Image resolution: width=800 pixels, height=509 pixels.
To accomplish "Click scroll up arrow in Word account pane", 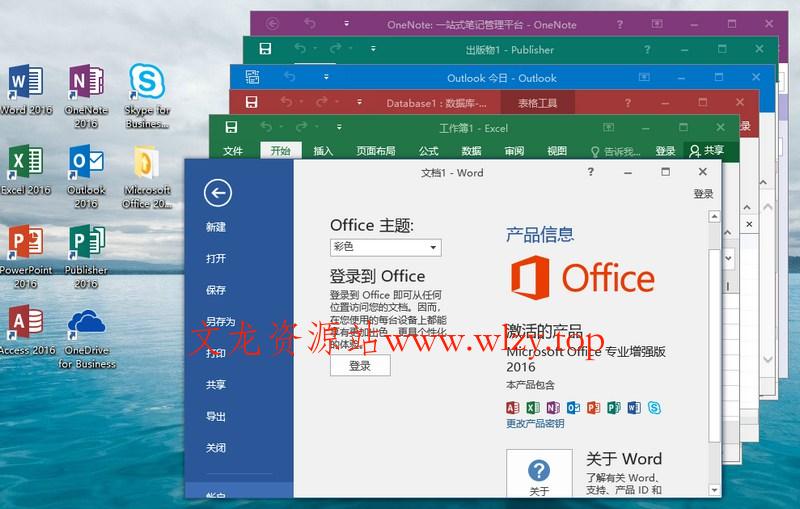I will pyautogui.click(x=715, y=217).
